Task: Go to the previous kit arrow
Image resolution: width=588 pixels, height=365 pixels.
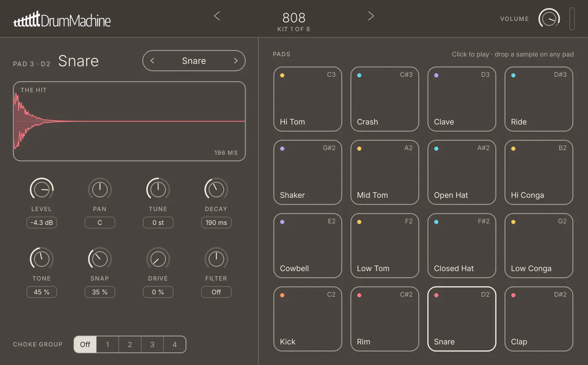Action: coord(217,16)
